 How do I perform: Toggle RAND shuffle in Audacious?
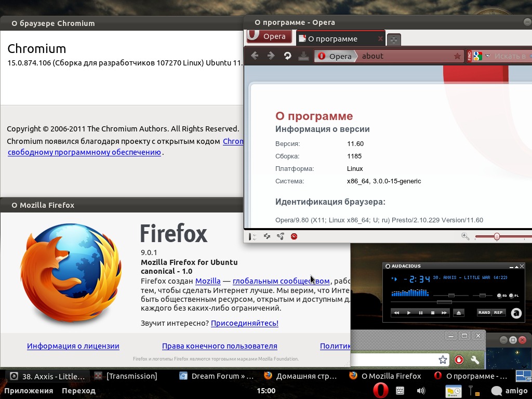pos(484,312)
